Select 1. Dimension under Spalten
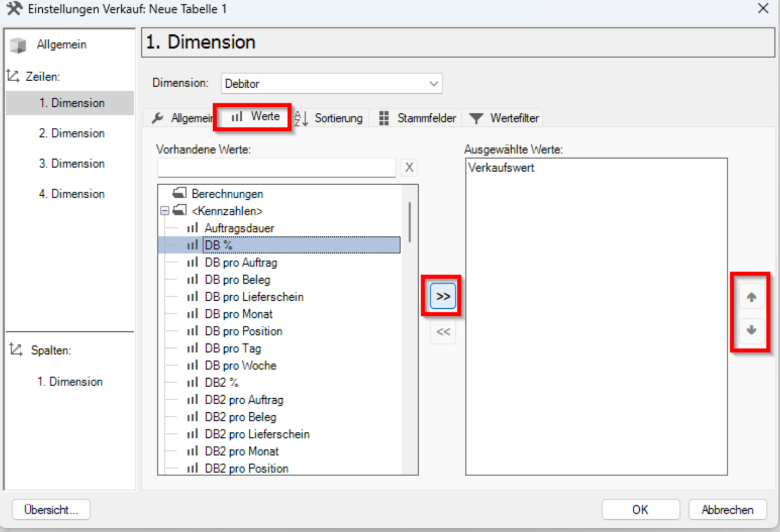 coord(70,382)
